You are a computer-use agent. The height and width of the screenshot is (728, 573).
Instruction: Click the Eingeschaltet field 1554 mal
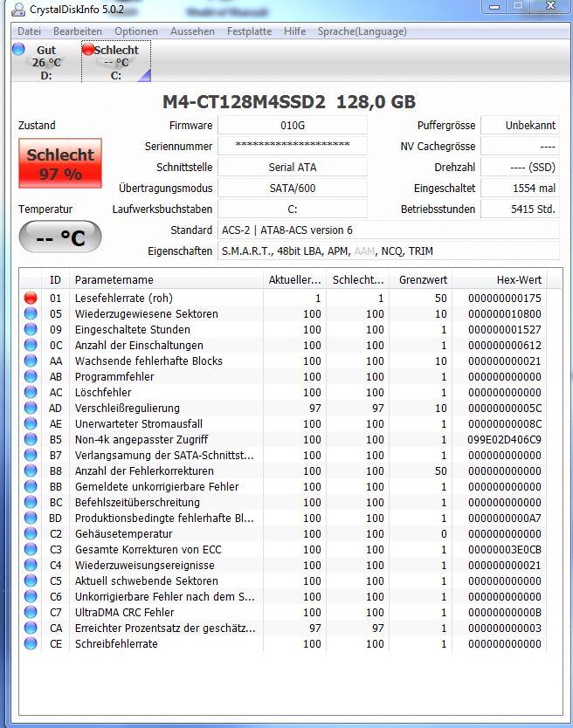point(520,188)
